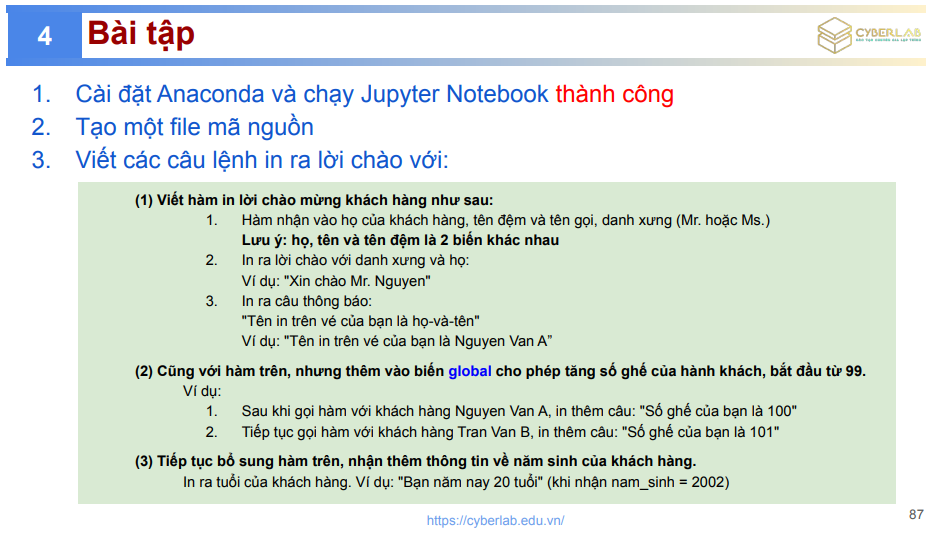This screenshot has width=931, height=536.
Task: Click the blue keyword 'global'
Action: point(470,372)
